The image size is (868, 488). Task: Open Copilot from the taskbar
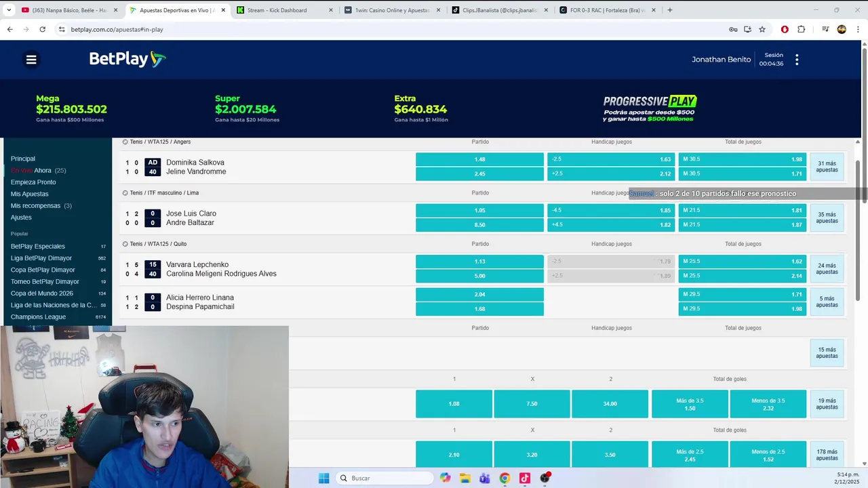[445, 478]
